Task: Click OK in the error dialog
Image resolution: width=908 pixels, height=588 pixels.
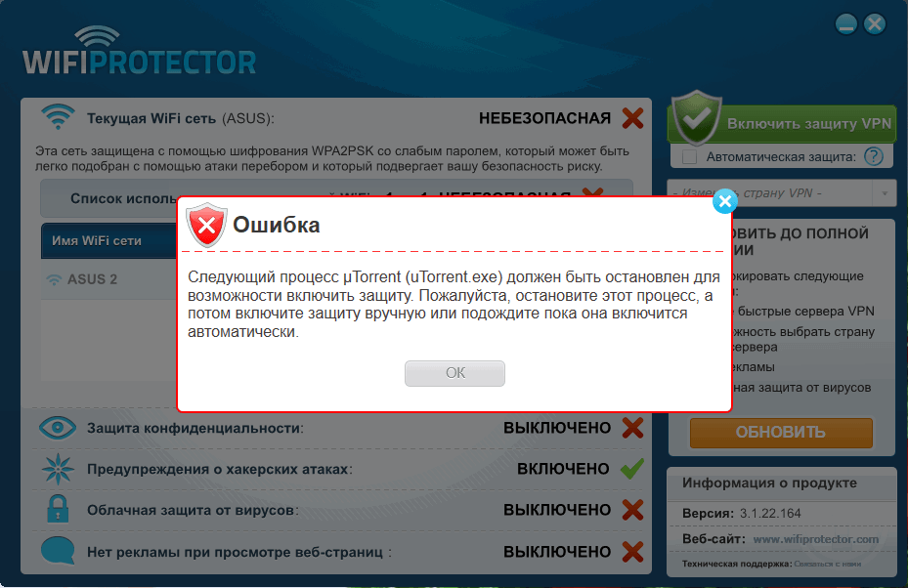Action: point(454,373)
